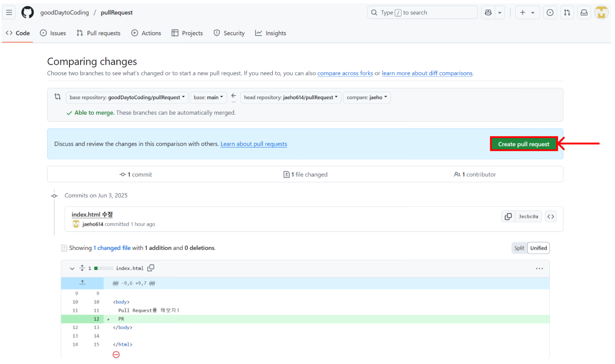Open the compare: jaeho branch dropdown
The width and height of the screenshot is (615, 364).
(367, 98)
